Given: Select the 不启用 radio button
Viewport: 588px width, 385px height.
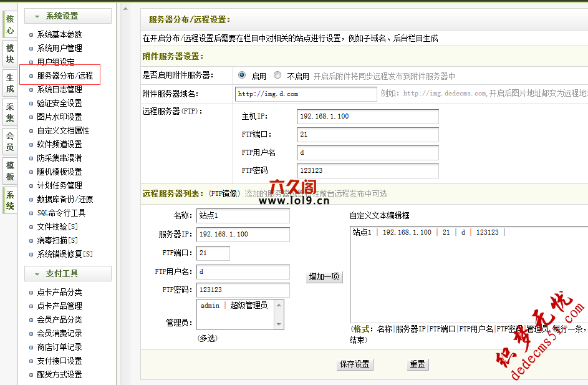Looking at the screenshot, I should [277, 76].
